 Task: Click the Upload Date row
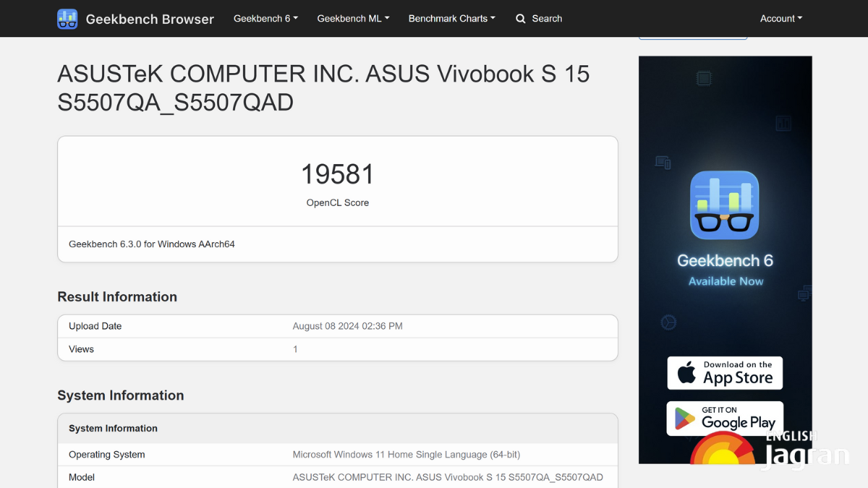click(x=337, y=326)
